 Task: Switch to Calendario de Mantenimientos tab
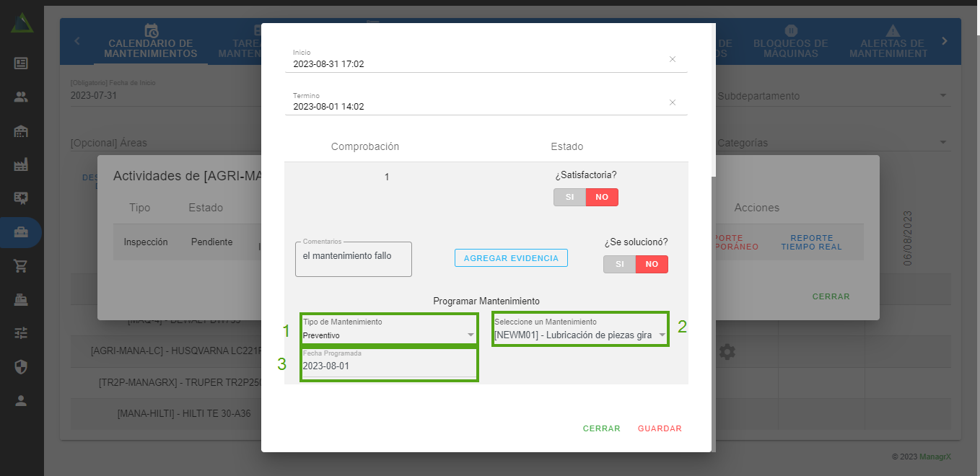[150, 43]
